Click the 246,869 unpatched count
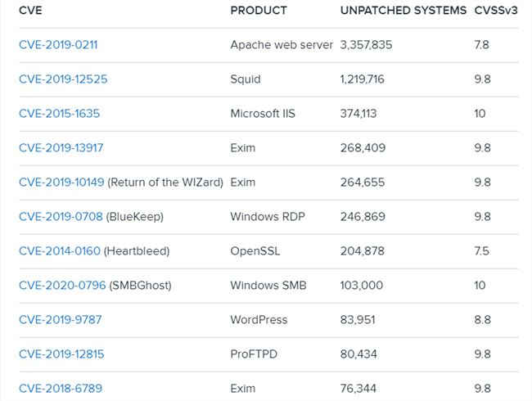The width and height of the screenshot is (532, 401). click(363, 216)
